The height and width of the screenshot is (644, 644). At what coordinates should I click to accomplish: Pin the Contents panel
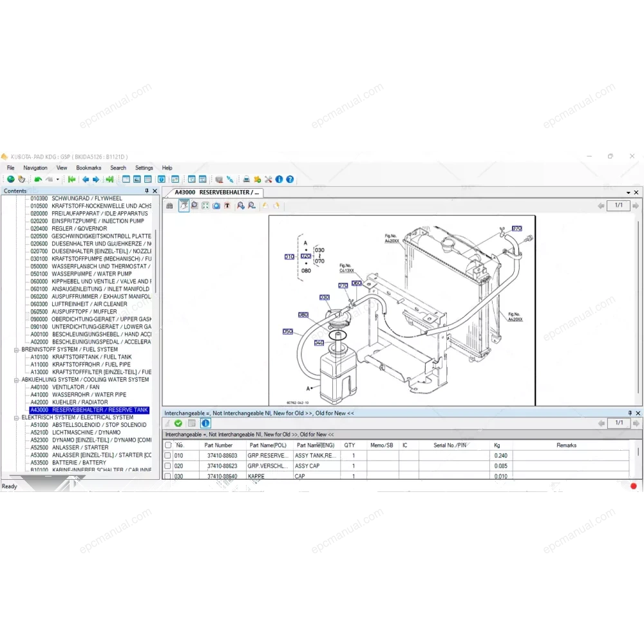(x=147, y=191)
